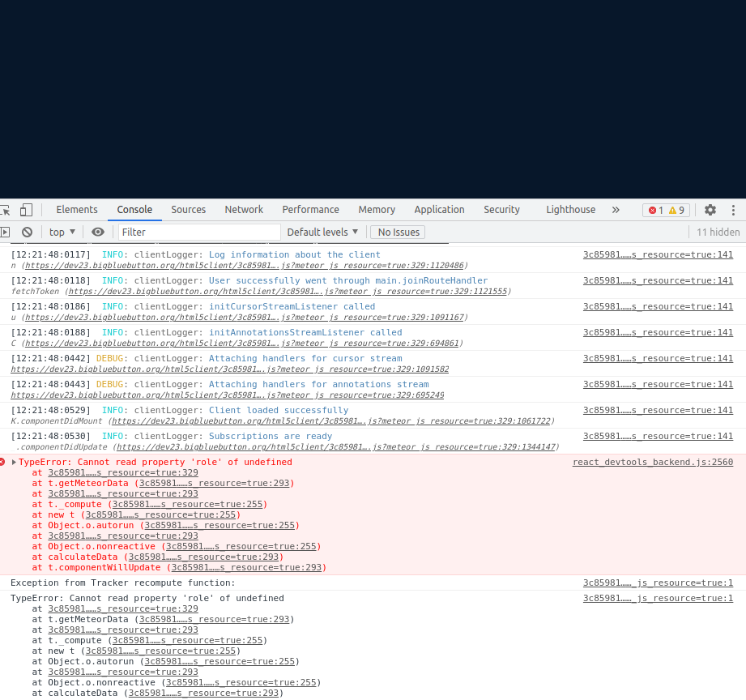Activate the inspect element picker icon
Image resolution: width=746 pixels, height=700 pixels.
pyautogui.click(x=5, y=210)
